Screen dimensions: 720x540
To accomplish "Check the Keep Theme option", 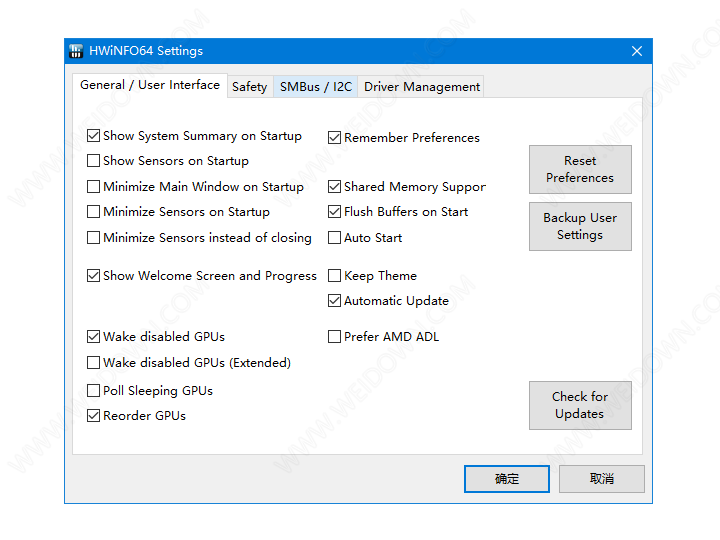I will (334, 276).
